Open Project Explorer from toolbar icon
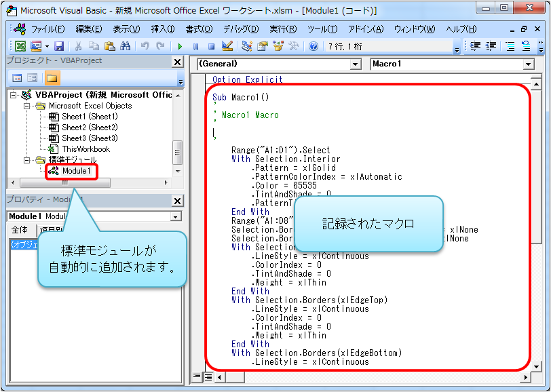 (x=247, y=46)
